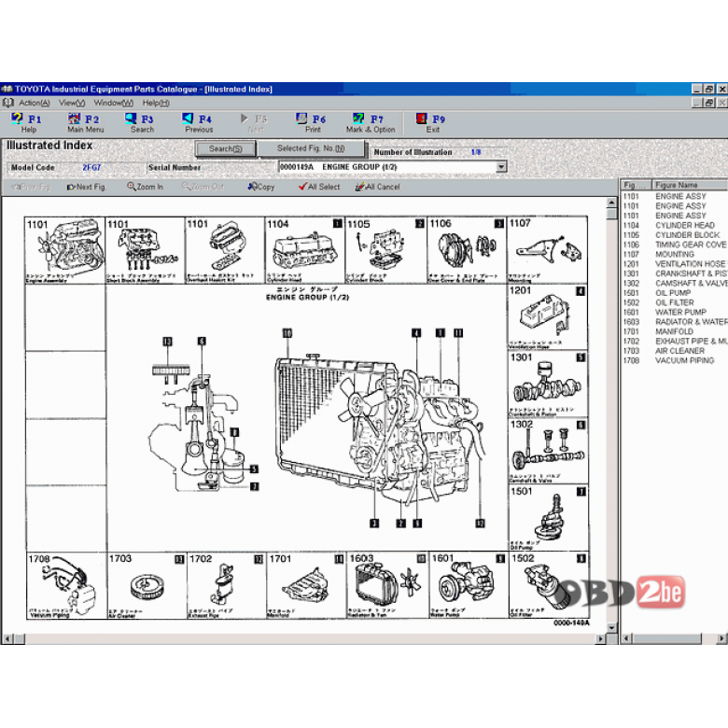Select the 1107 Mounting thumbnail
The width and height of the screenshot is (728, 728).
coord(547,250)
